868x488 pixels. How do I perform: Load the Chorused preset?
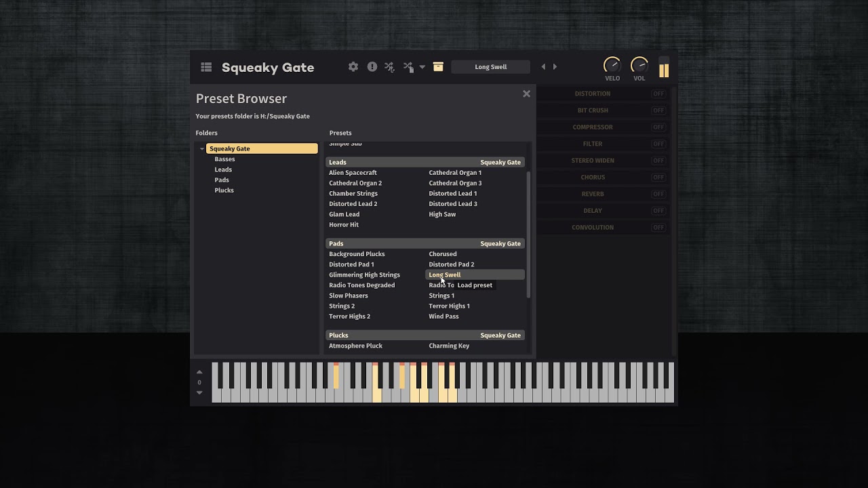[442, 254]
